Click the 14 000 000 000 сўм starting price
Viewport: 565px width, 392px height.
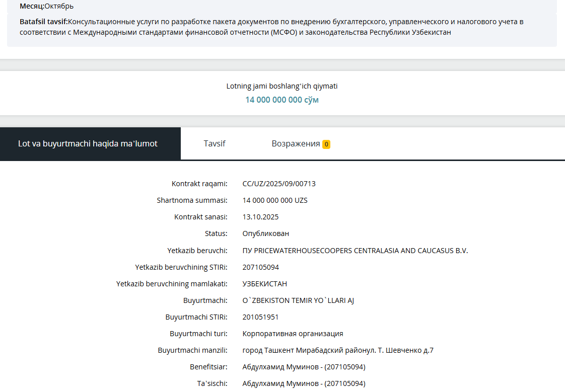tap(281, 100)
